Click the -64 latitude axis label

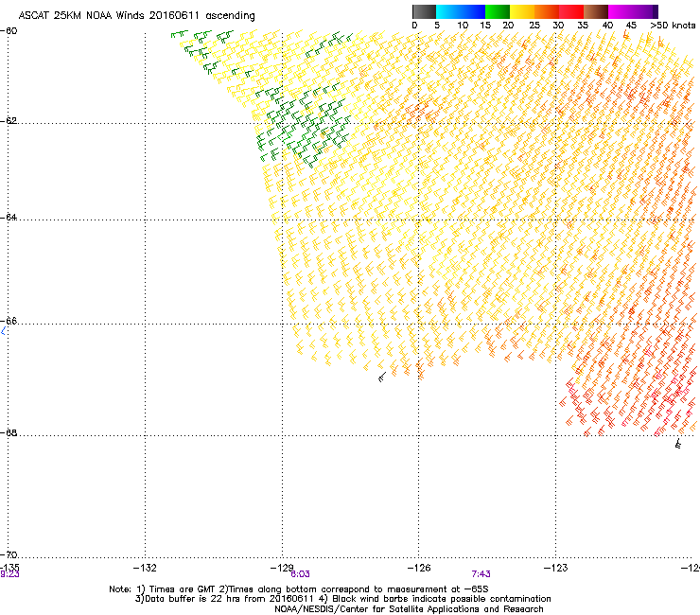[9, 218]
